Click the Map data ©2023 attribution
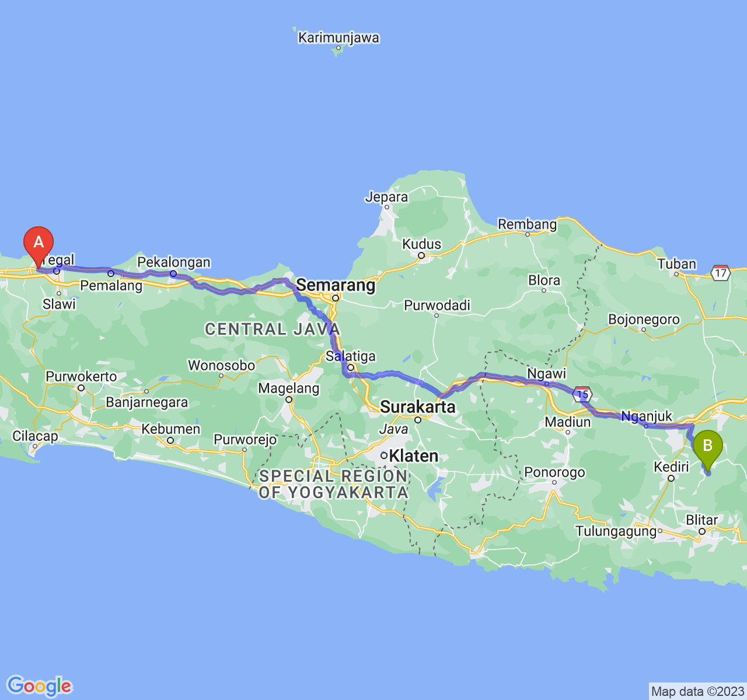This screenshot has width=747, height=700. click(697, 691)
